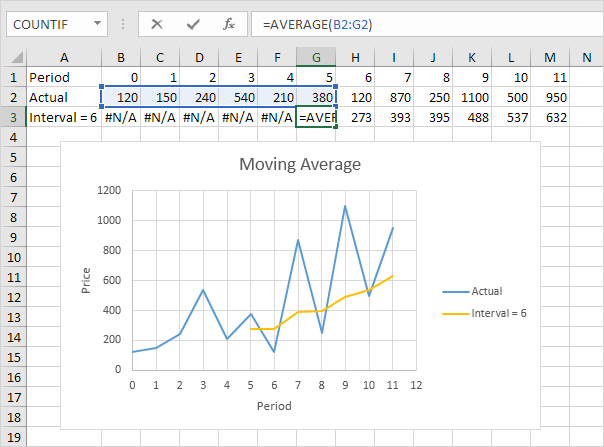The height and width of the screenshot is (447, 604).
Task: Click the Name Box resize dots handle
Action: [123, 22]
